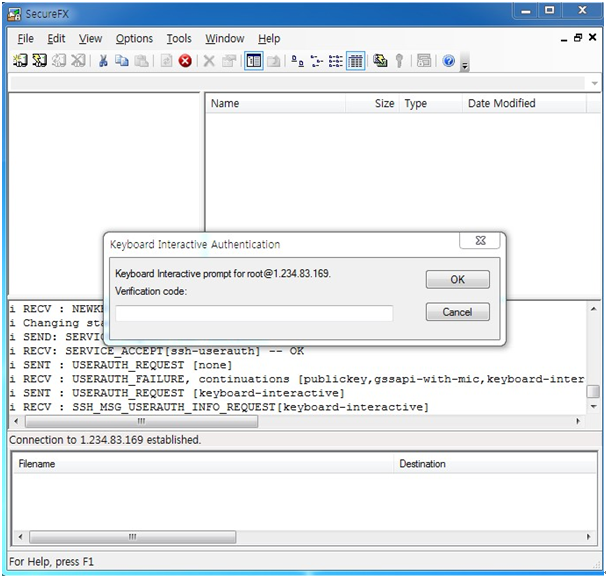The image size is (606, 579).
Task: Switch to List view icon
Action: coord(335,61)
